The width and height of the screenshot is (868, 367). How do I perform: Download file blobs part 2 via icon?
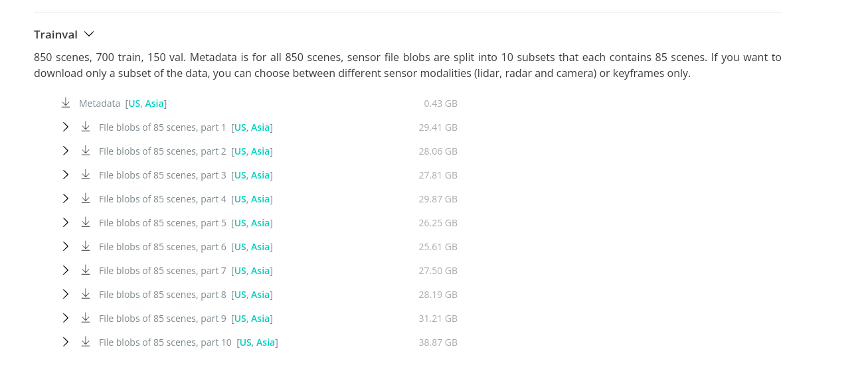[x=86, y=151]
